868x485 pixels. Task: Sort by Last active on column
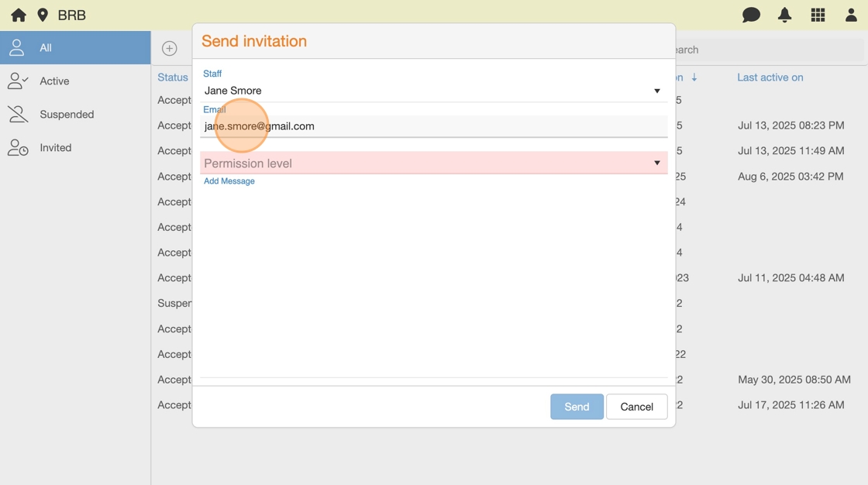tap(770, 77)
